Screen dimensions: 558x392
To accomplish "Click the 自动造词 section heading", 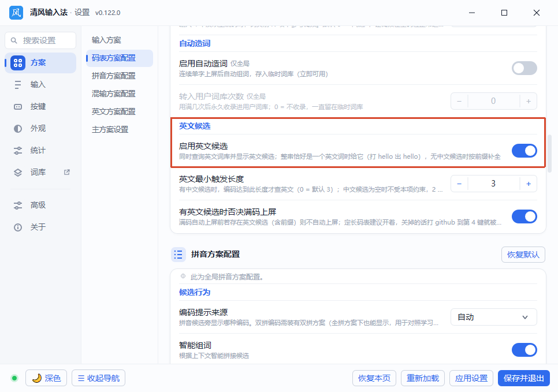I will pos(195,43).
